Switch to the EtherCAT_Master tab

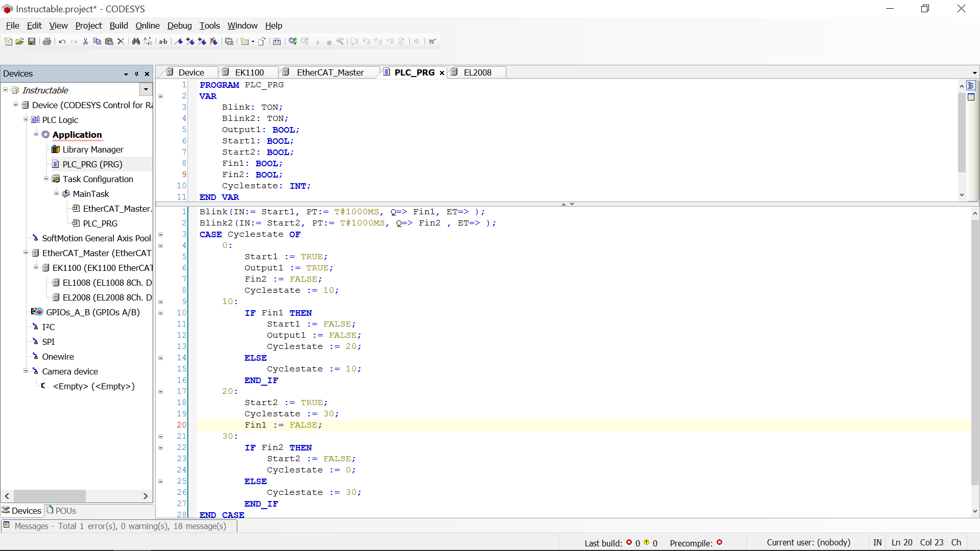click(330, 72)
